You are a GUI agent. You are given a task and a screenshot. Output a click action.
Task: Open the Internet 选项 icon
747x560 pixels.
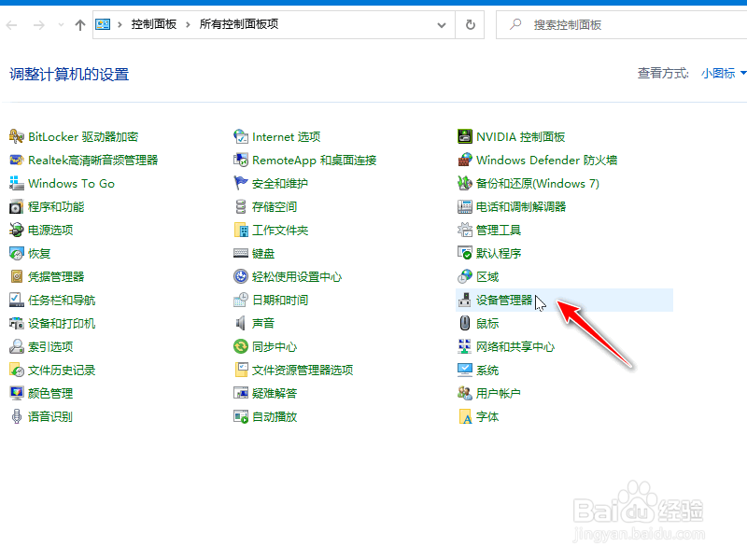pyautogui.click(x=241, y=136)
